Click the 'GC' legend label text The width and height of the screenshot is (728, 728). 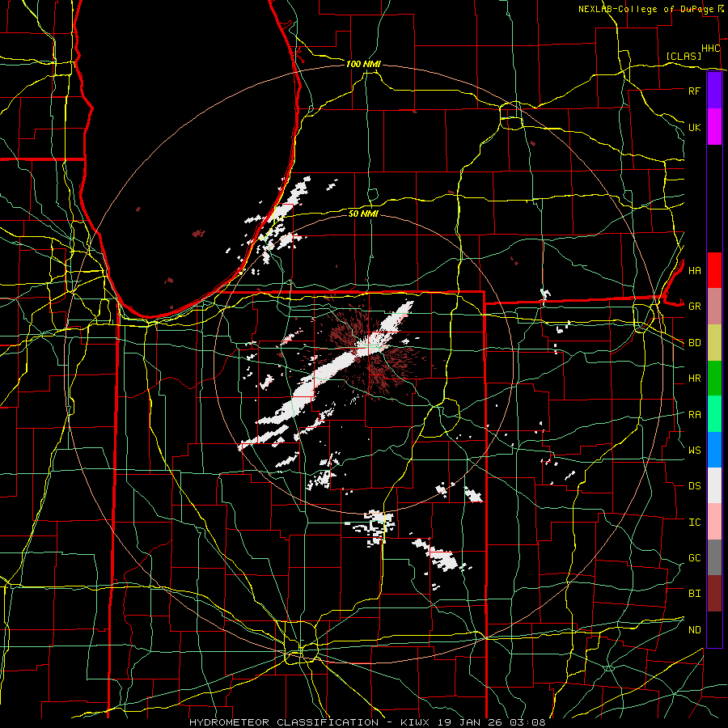[x=694, y=558]
